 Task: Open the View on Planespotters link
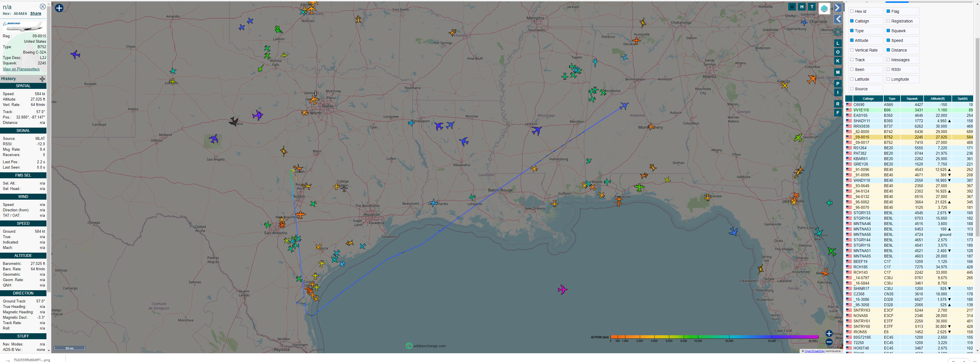click(x=21, y=69)
